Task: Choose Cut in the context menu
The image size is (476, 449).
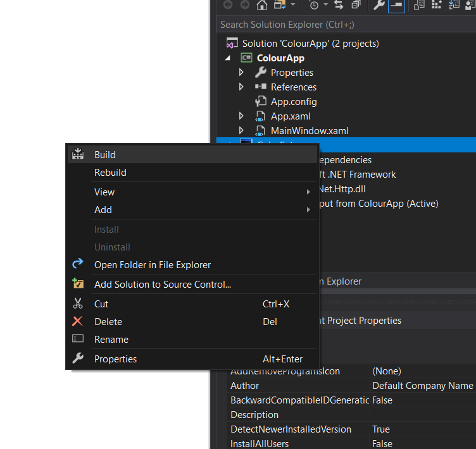Action: pyautogui.click(x=192, y=304)
